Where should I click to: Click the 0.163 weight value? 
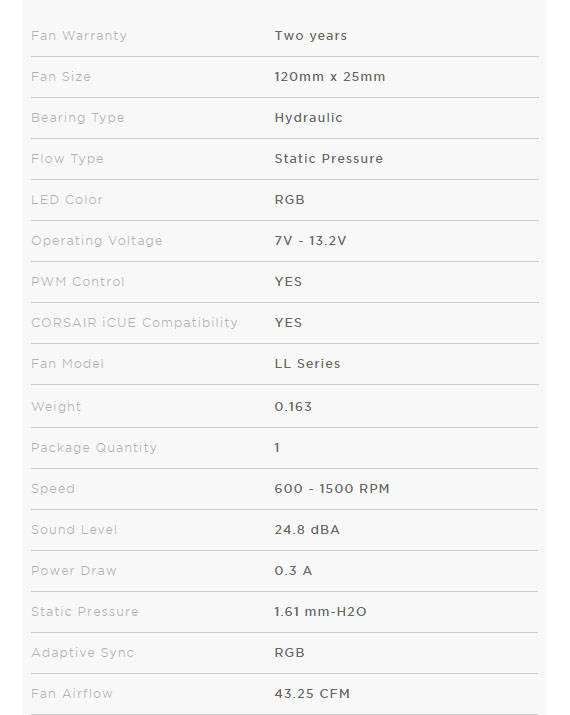coord(293,407)
